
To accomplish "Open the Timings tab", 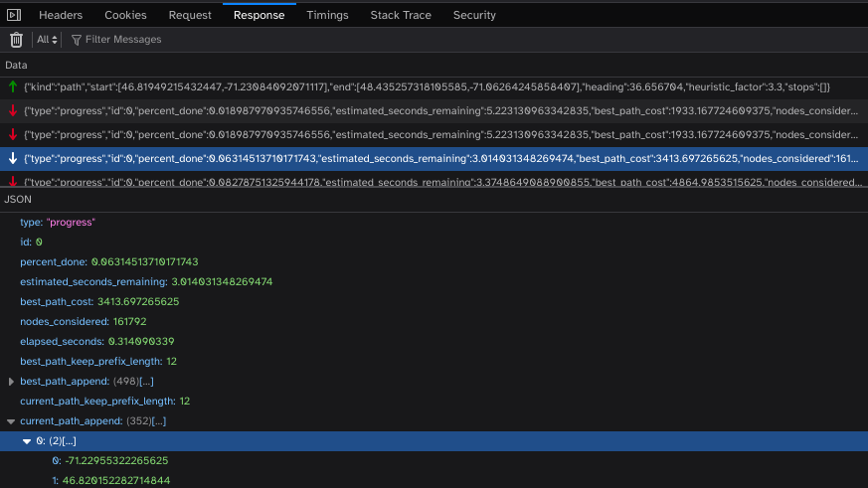I will coord(327,15).
